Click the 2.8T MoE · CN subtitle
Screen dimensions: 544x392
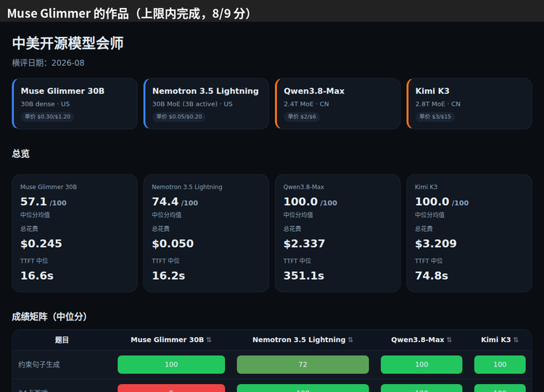[438, 104]
